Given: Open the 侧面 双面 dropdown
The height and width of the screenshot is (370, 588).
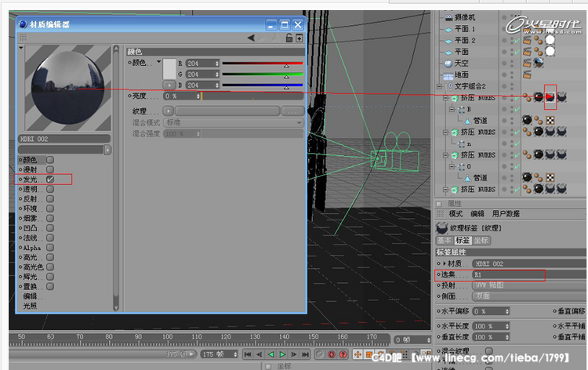Looking at the screenshot, I should point(528,296).
